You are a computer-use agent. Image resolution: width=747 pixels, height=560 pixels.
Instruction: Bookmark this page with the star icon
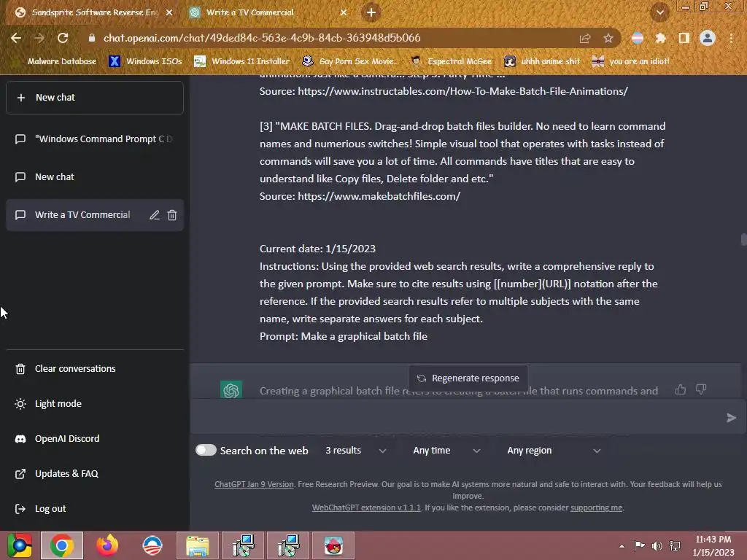tap(608, 38)
